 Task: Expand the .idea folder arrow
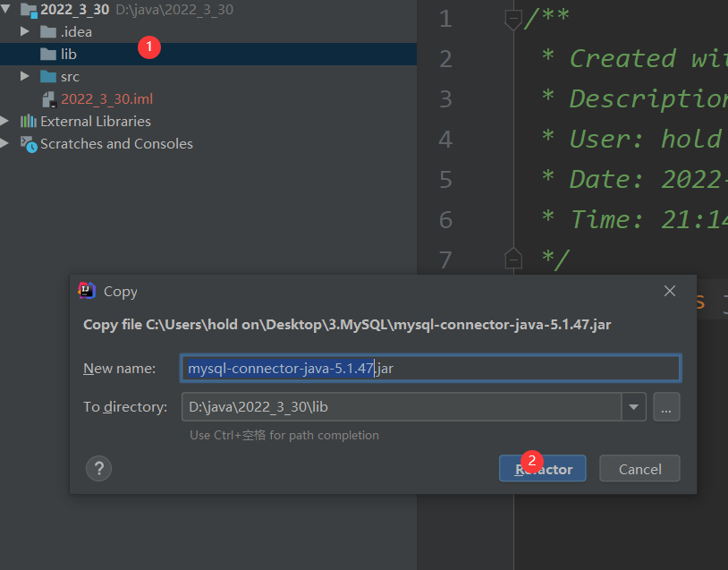(x=25, y=31)
